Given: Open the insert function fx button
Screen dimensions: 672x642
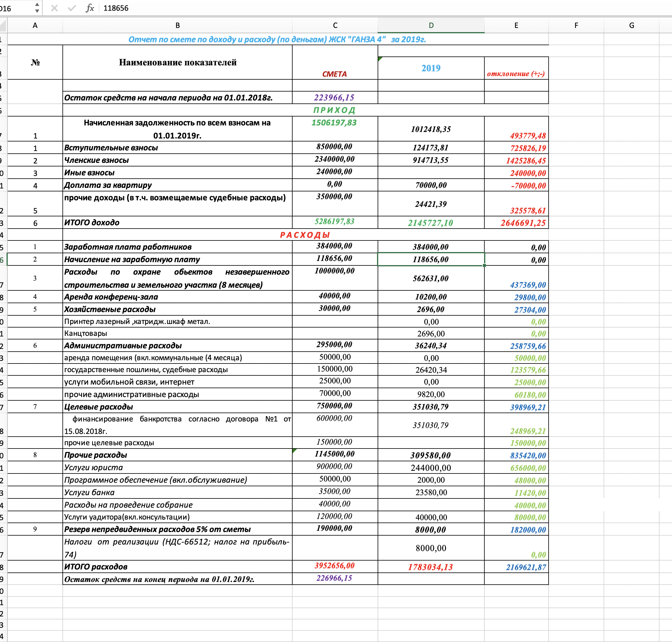Looking at the screenshot, I should 90,8.
